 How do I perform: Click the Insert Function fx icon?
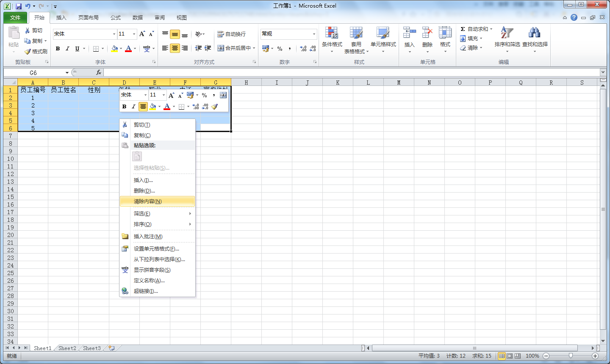coord(99,73)
